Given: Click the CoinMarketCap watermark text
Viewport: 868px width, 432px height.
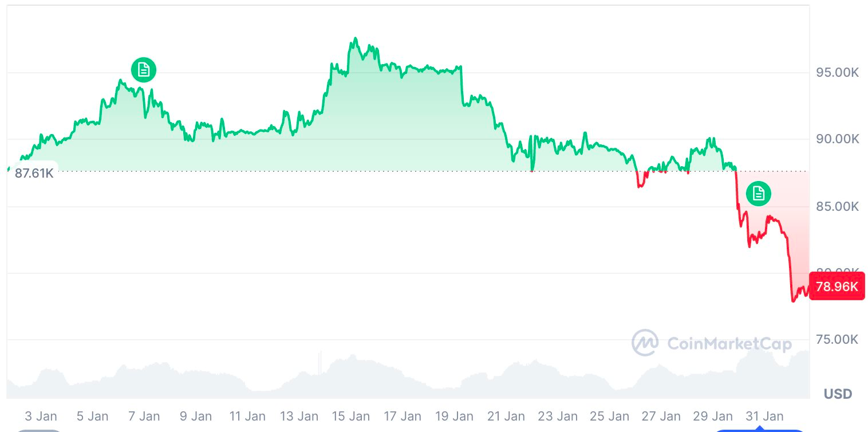Looking at the screenshot, I should [729, 344].
